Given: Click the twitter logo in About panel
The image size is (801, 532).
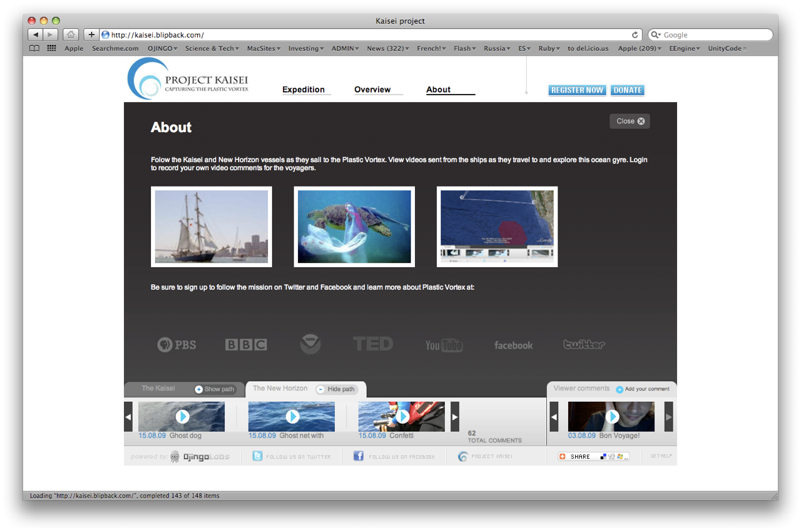Looking at the screenshot, I should coord(584,344).
